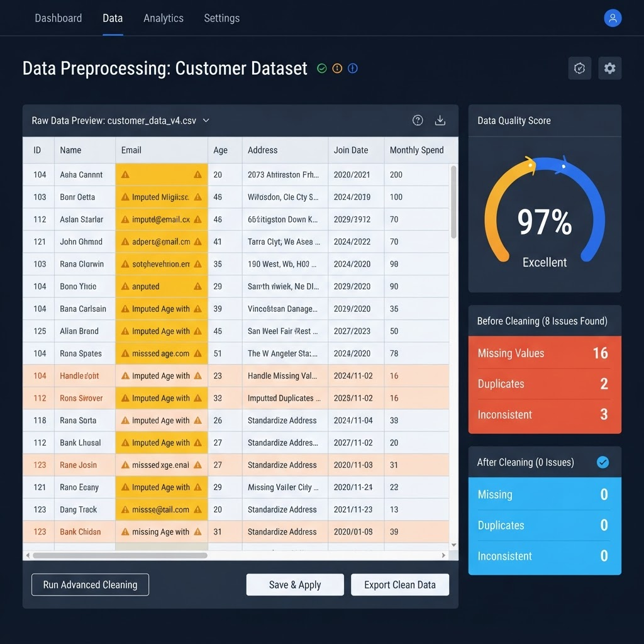Click warning icon beside anputed

(x=125, y=286)
